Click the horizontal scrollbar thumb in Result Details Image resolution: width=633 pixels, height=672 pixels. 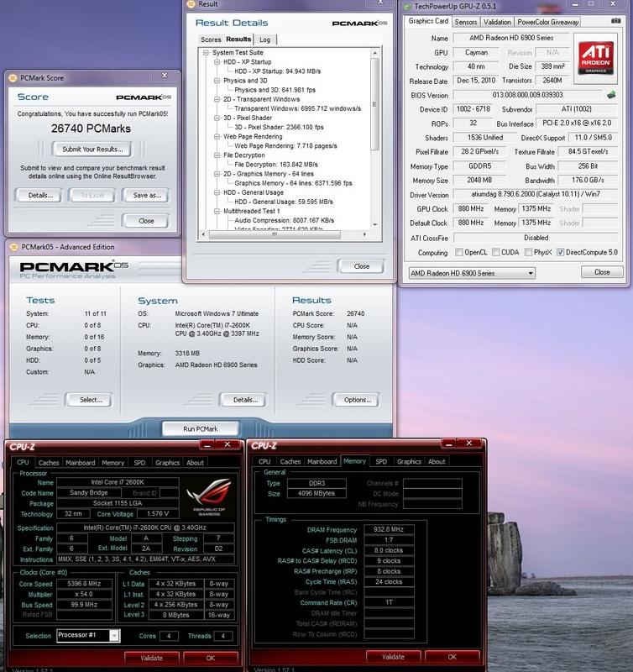click(275, 234)
